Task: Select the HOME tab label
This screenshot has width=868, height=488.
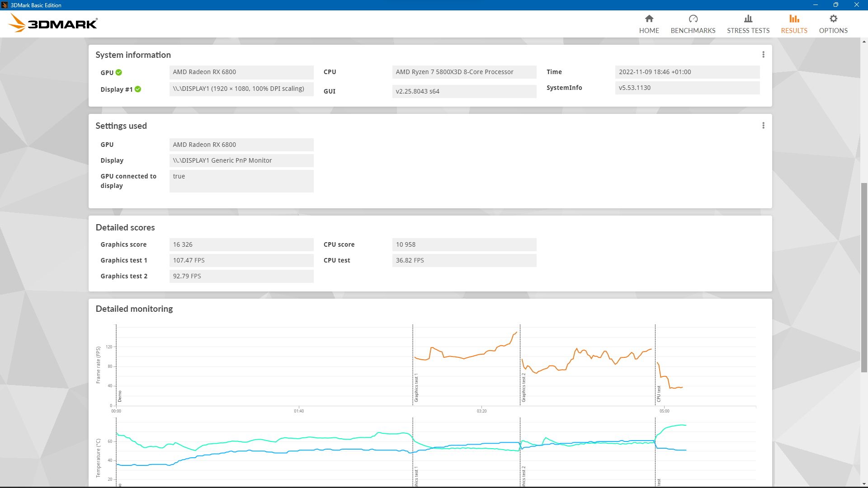Action: [649, 31]
